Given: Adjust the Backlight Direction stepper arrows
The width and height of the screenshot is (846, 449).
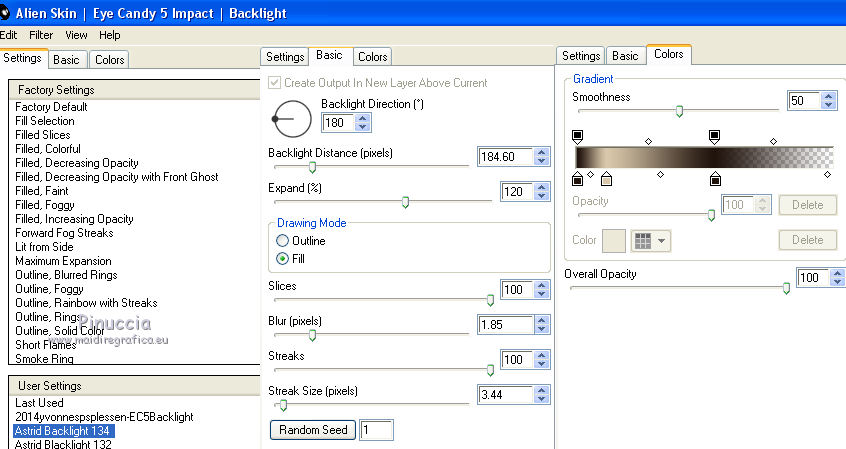Looking at the screenshot, I should coord(363,123).
